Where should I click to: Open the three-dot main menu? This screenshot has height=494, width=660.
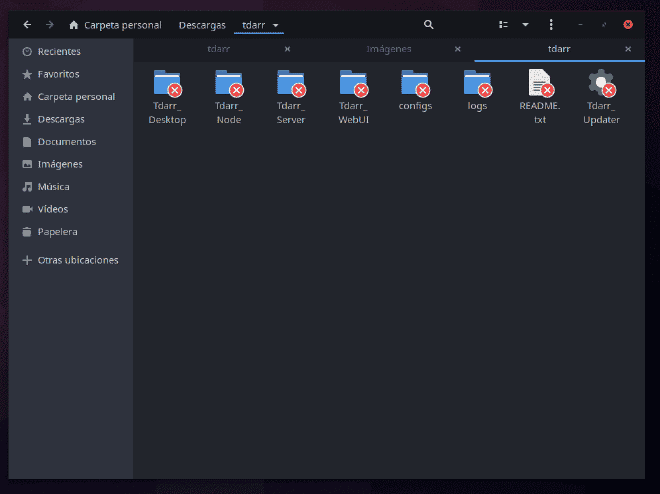point(551,24)
